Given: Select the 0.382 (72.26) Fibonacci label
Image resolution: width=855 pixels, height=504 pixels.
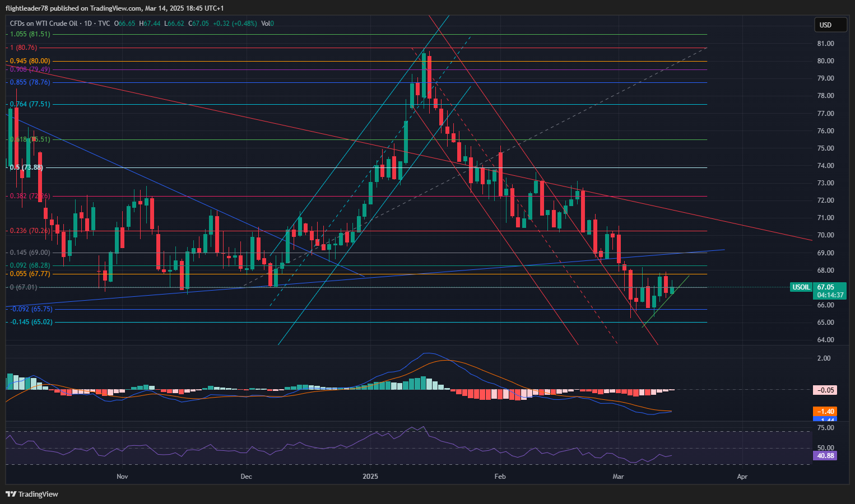Looking at the screenshot, I should [30, 197].
